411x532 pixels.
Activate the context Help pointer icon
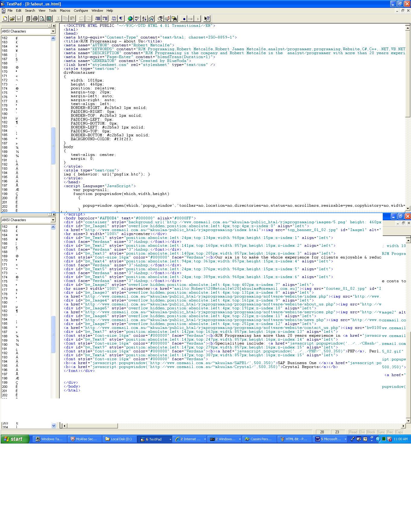(207, 19)
